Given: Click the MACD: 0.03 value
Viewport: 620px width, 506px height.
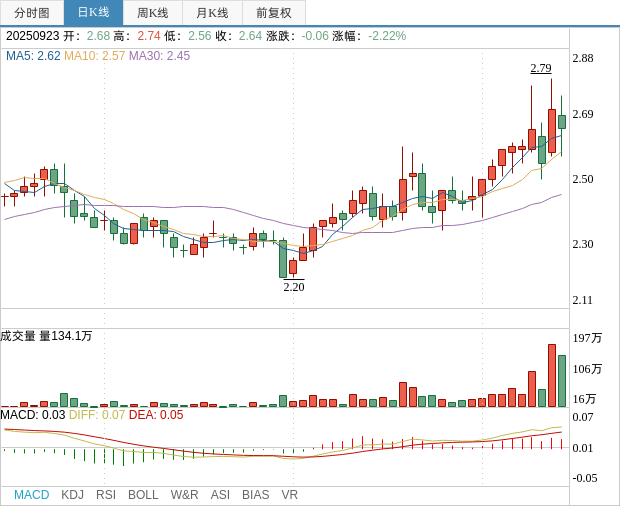Looking at the screenshot, I should [x=32, y=415].
